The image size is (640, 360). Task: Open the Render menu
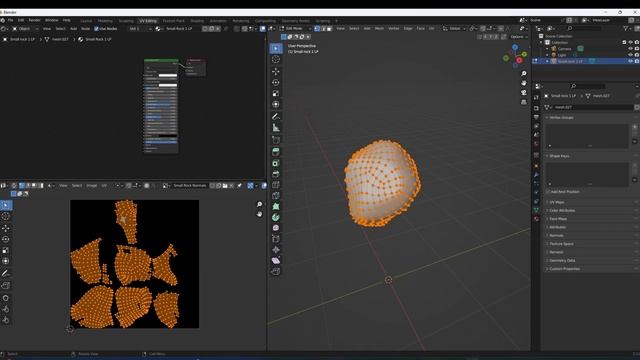coord(34,20)
